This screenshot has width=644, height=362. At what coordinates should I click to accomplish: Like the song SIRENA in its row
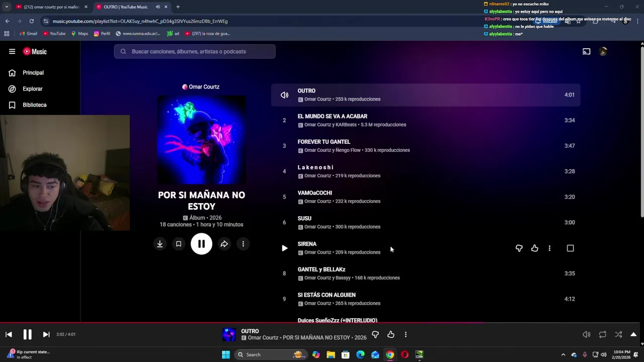534,248
